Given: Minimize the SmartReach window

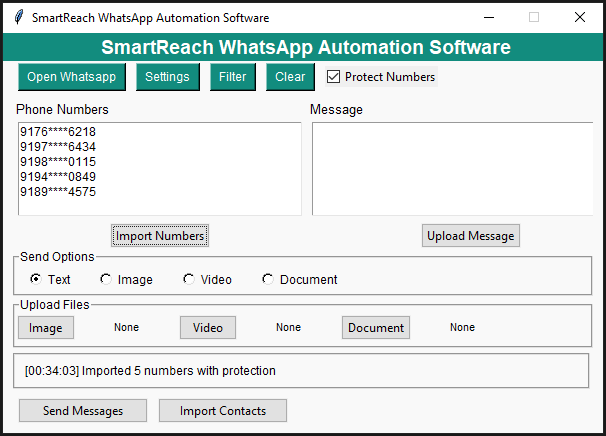Looking at the screenshot, I should [x=489, y=17].
